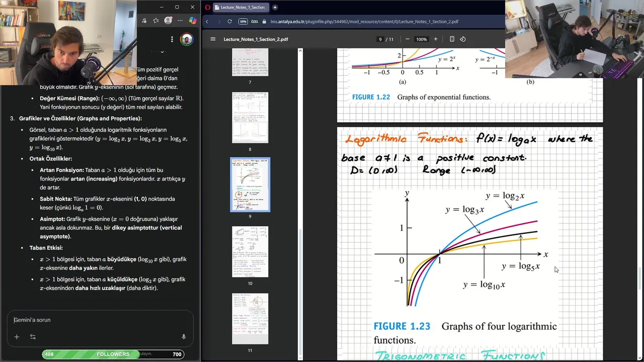Open page 11 thumbnail
The height and width of the screenshot is (362, 644).
250,319
